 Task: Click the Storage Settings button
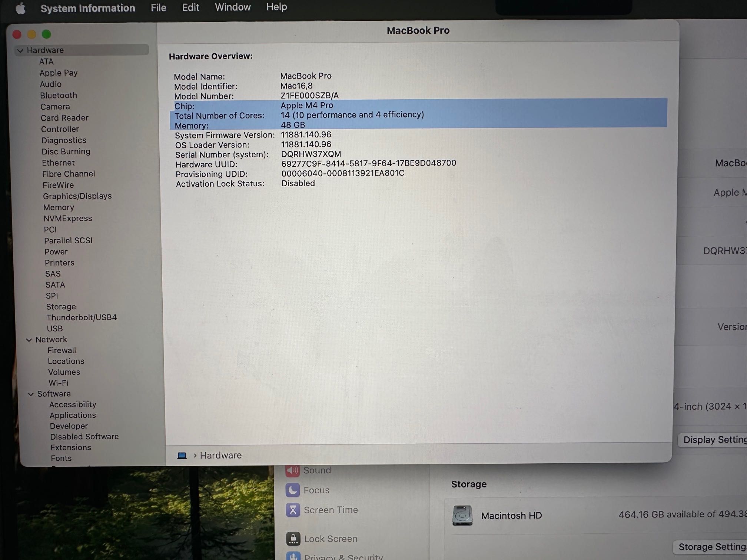710,547
